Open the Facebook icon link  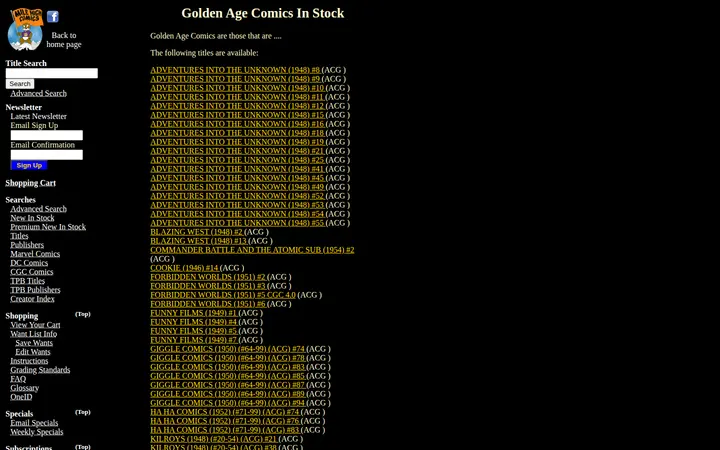(x=53, y=17)
